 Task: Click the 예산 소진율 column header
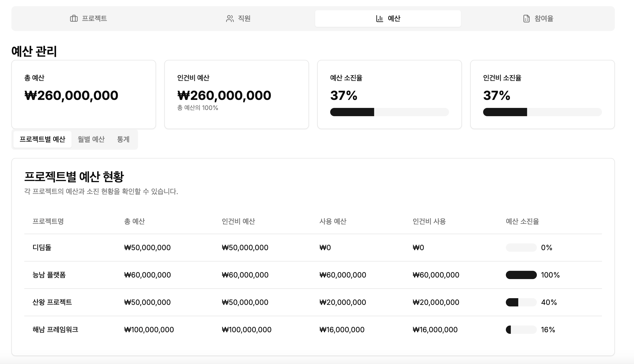[x=522, y=221]
